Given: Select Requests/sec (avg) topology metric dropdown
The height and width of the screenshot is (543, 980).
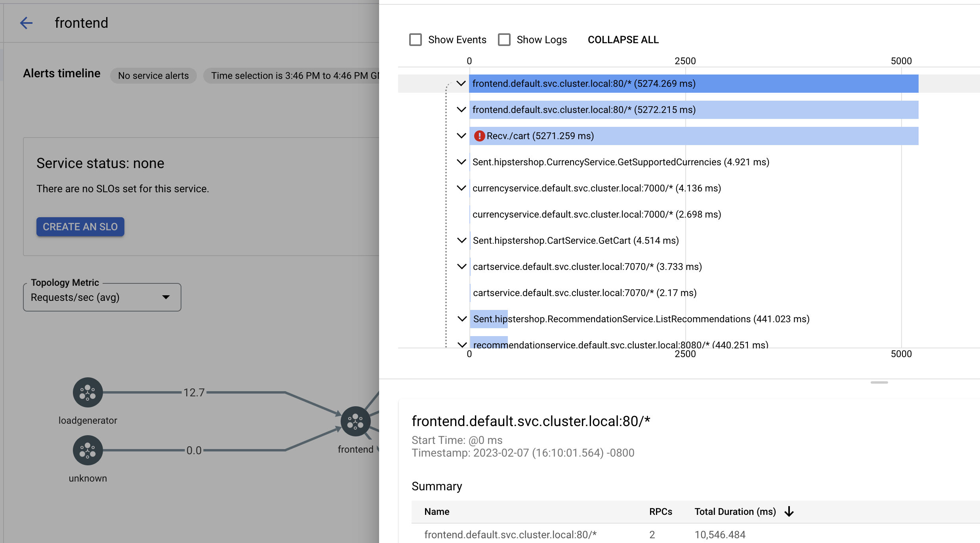Looking at the screenshot, I should [x=101, y=298].
